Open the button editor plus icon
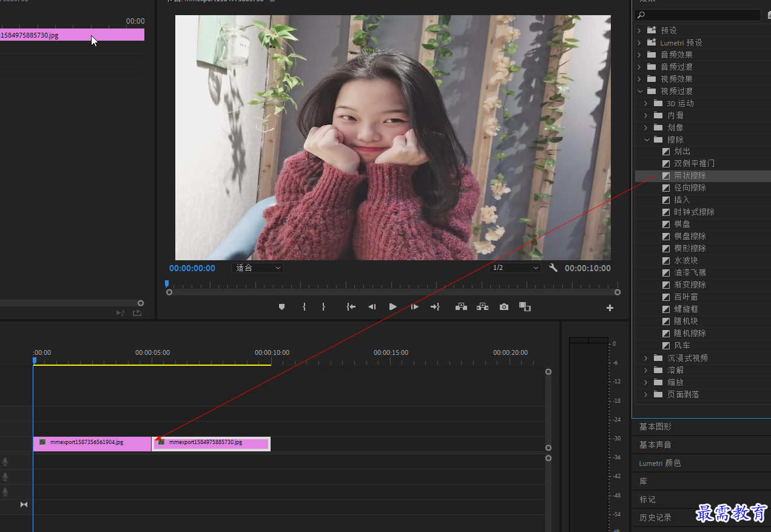This screenshot has width=771, height=532. coord(610,308)
